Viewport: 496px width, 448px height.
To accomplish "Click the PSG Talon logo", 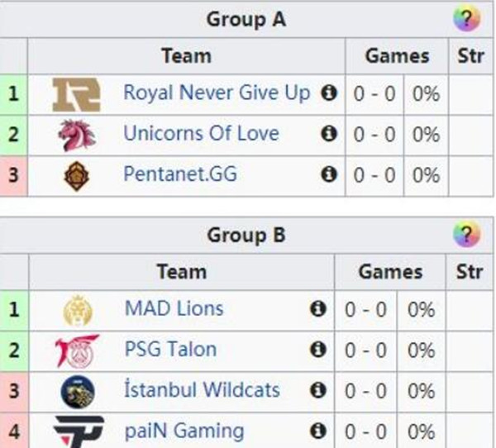I will tap(78, 351).
